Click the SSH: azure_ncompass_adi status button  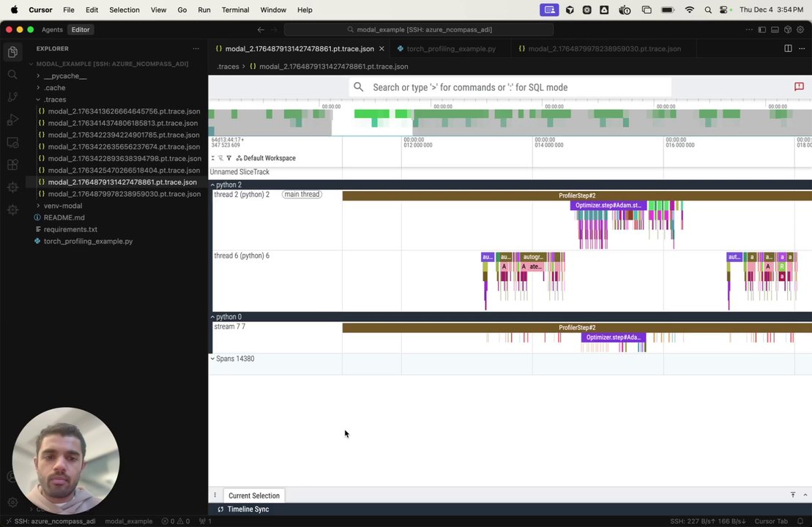click(x=51, y=521)
